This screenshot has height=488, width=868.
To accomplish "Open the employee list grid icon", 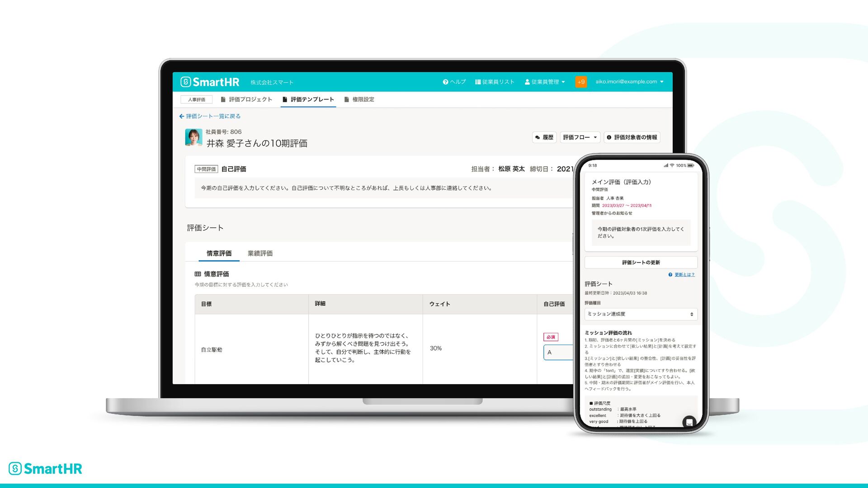I will coord(478,82).
